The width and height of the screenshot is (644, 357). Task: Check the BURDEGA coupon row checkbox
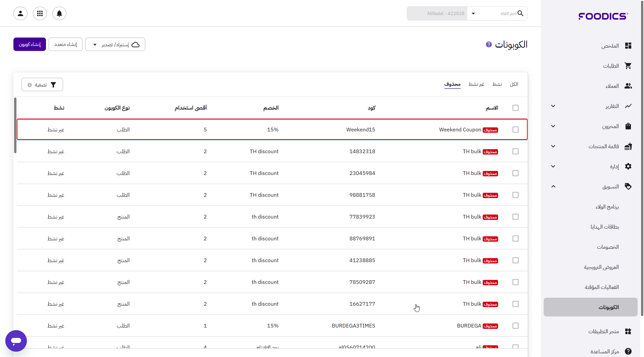coord(516,326)
